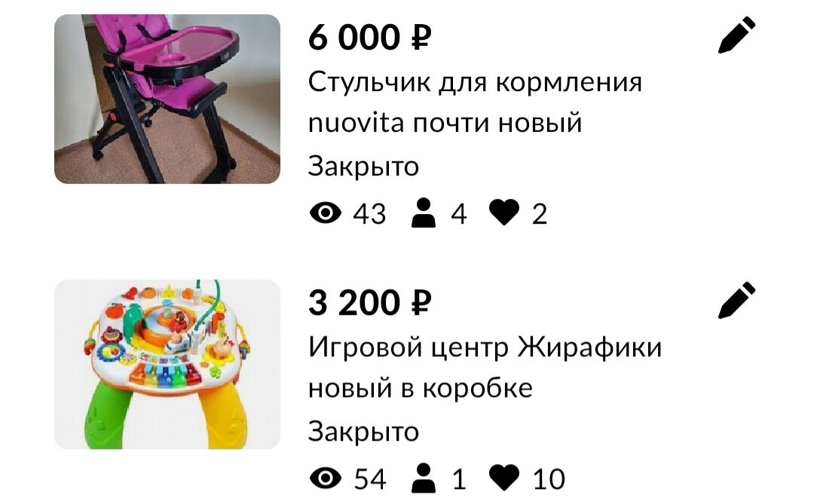Open the colorful play center photo
The image size is (814, 504).
(167, 365)
